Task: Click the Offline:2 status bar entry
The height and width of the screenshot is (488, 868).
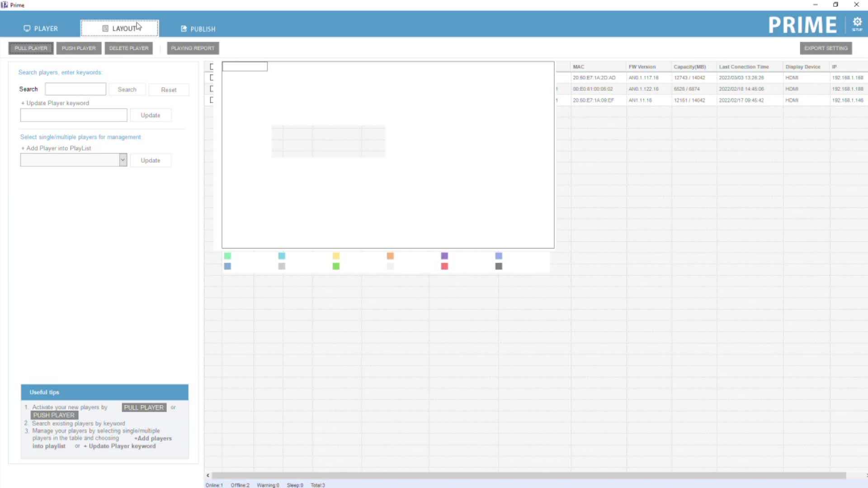Action: [240, 485]
